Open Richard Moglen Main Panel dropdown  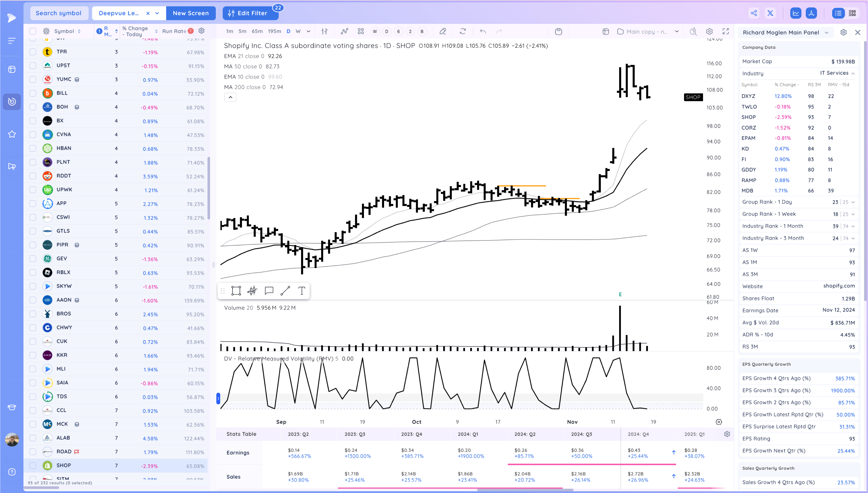pos(827,33)
